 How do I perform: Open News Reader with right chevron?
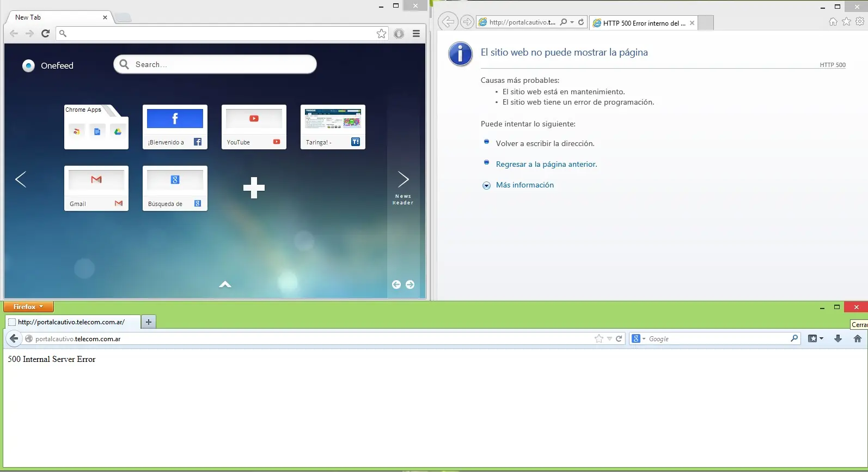click(404, 179)
